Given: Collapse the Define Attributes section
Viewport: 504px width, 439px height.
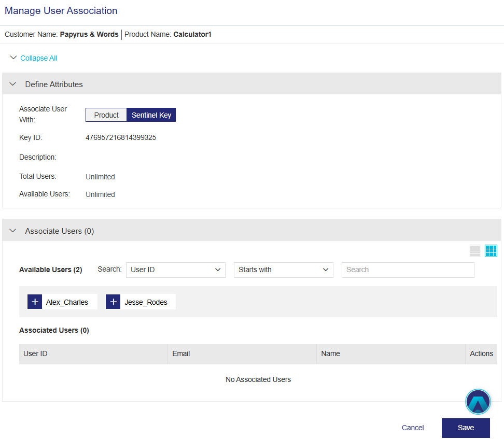Looking at the screenshot, I should click(13, 84).
